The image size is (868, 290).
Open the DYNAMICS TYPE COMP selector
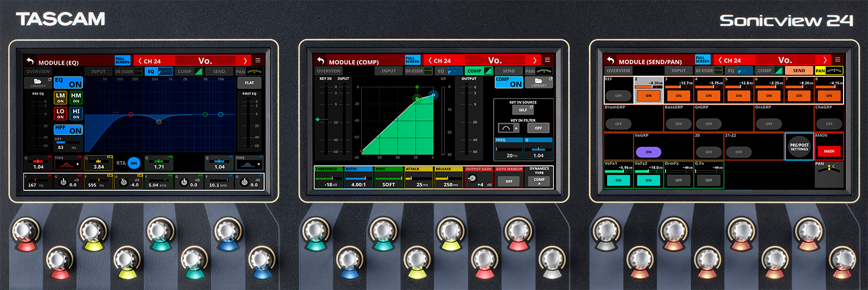tap(539, 181)
